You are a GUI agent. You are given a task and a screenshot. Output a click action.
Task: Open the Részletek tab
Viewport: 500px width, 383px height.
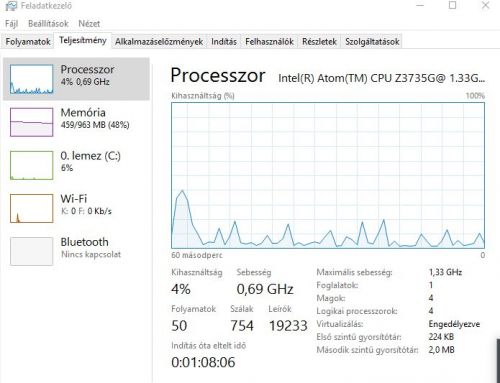pos(319,42)
